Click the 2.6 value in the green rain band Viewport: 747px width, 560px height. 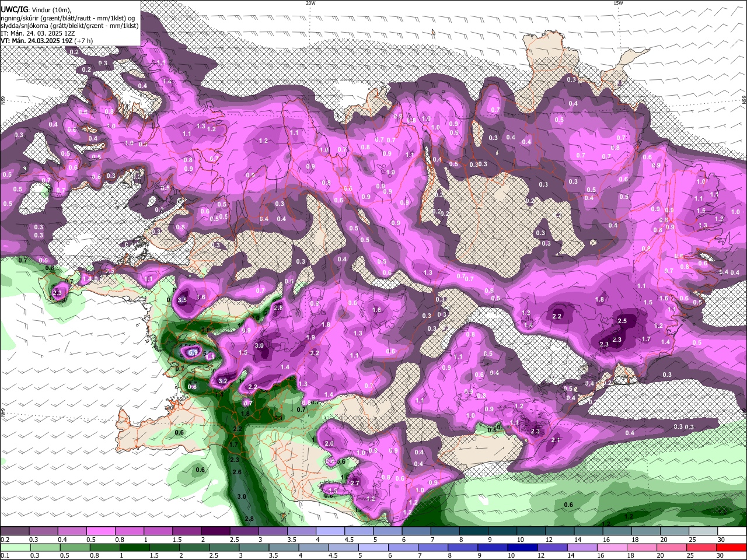tap(237, 471)
